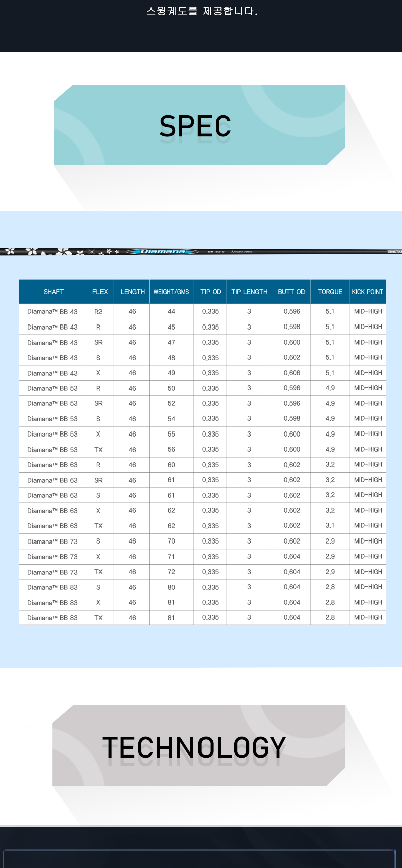The image size is (402, 868).
Task: Click the BUTT OD column header
Action: coord(291,292)
